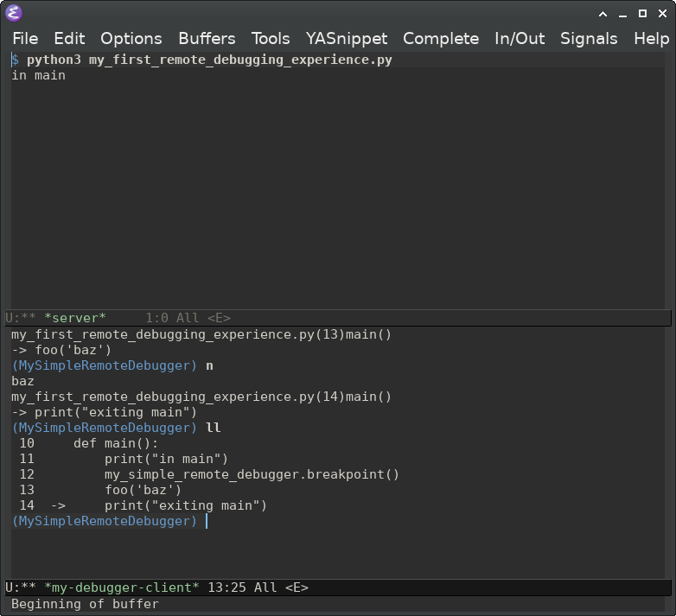Minimize the Emacs window

tap(622, 14)
